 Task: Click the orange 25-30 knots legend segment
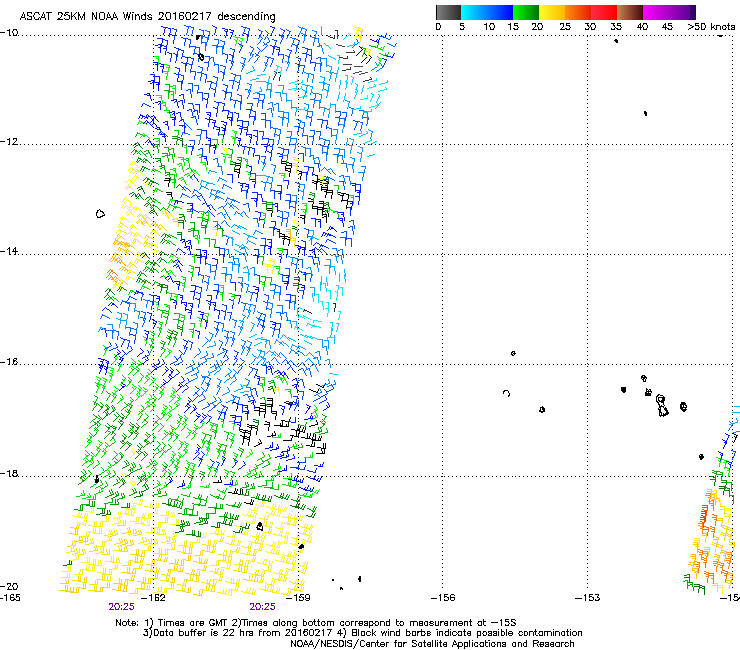click(578, 12)
